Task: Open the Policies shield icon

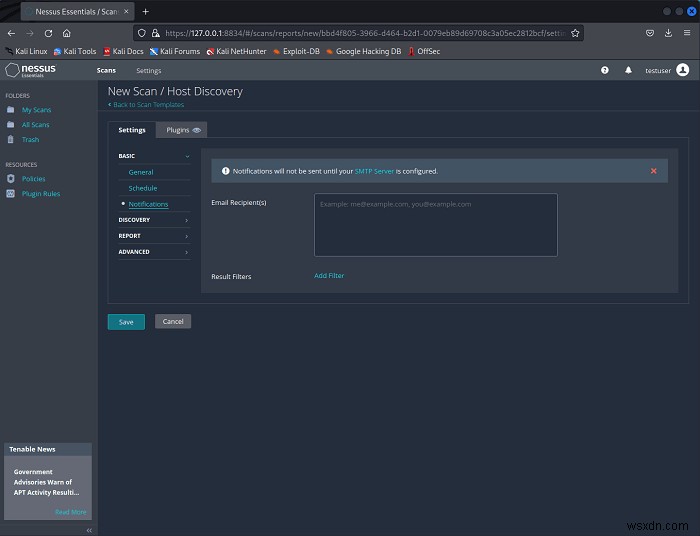Action: coord(11,179)
